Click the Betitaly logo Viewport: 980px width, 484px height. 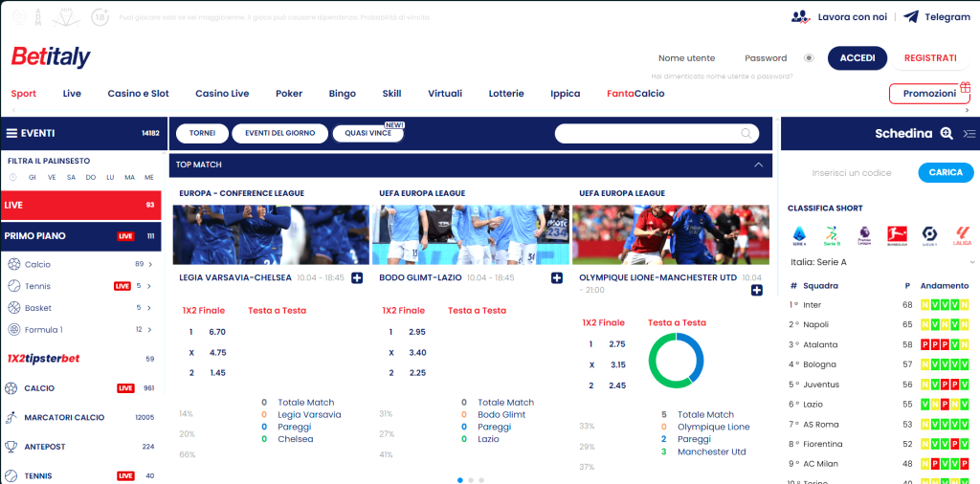[51, 57]
